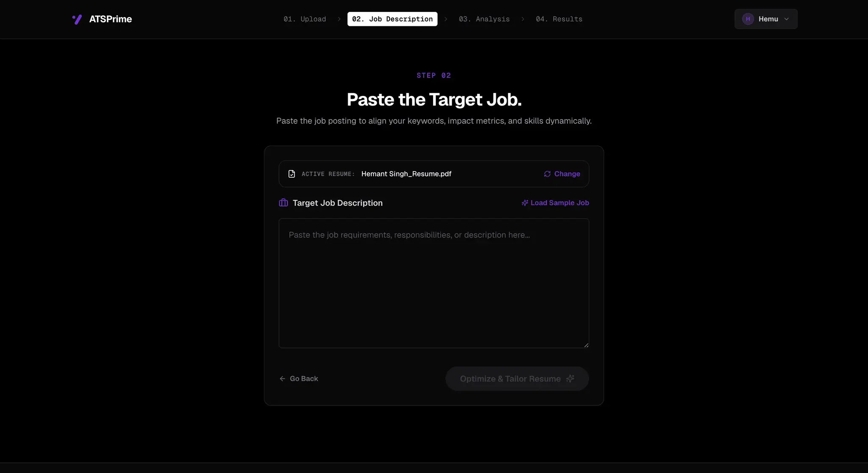Load the sample job
868x473 pixels.
[x=555, y=203]
